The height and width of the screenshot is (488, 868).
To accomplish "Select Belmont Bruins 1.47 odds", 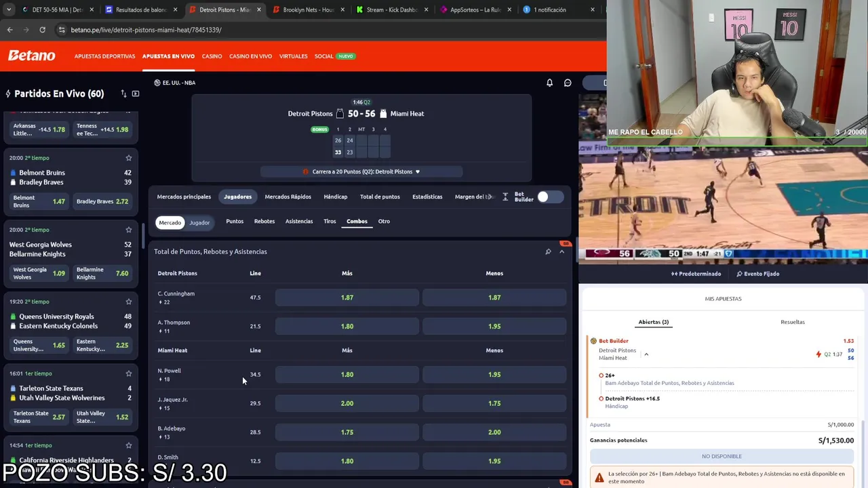I will (x=39, y=201).
